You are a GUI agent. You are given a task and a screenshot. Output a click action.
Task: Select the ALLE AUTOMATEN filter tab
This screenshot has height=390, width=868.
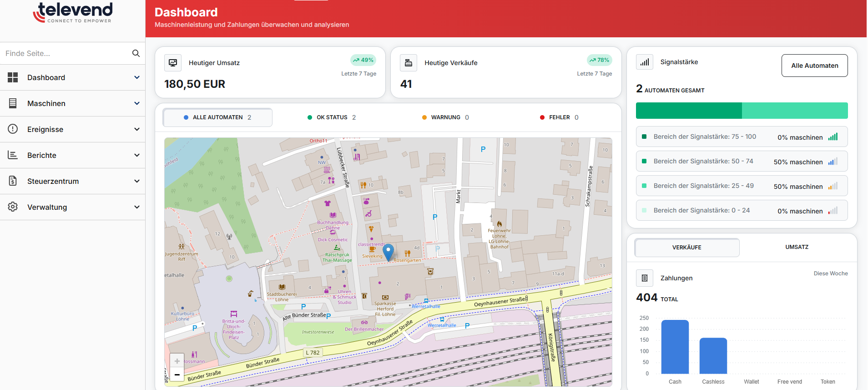coord(217,117)
